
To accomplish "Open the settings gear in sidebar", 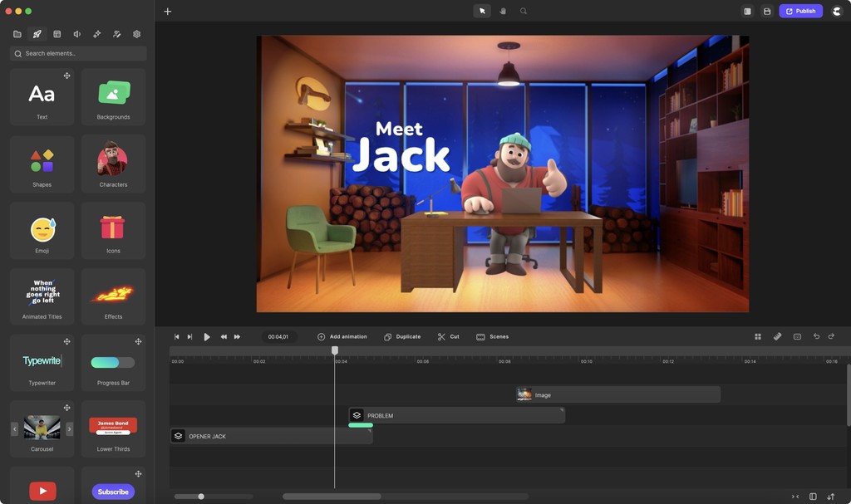I will [137, 34].
